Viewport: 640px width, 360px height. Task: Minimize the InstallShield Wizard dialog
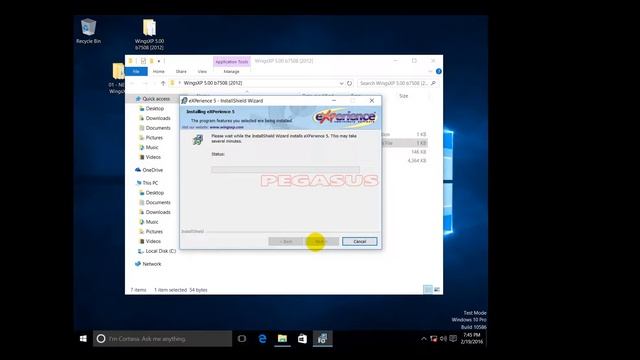point(334,101)
